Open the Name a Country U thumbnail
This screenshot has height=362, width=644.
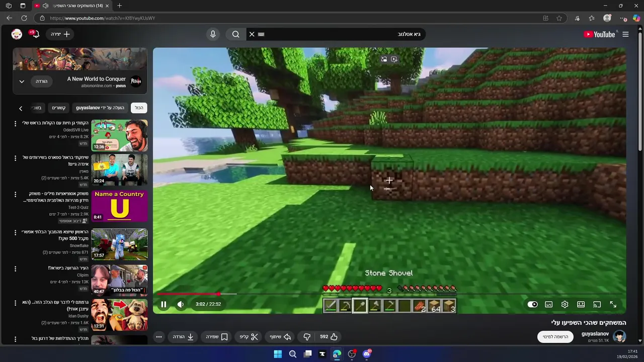click(x=119, y=206)
